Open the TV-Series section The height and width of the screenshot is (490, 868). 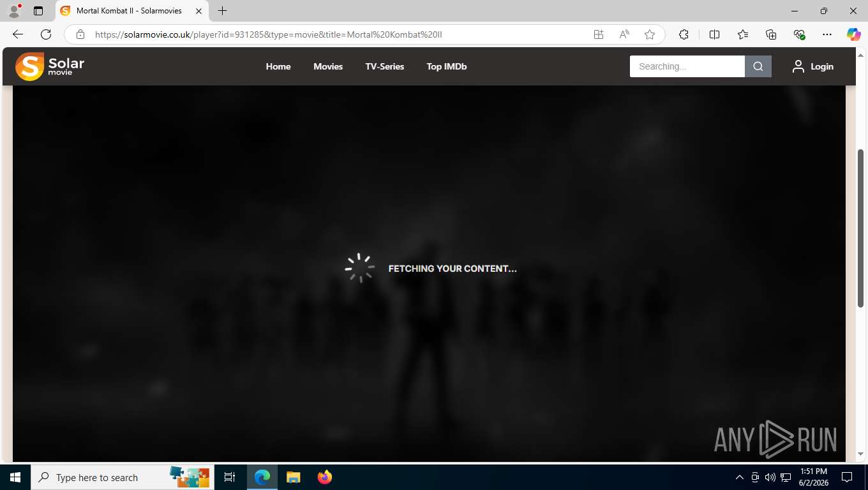coord(385,66)
